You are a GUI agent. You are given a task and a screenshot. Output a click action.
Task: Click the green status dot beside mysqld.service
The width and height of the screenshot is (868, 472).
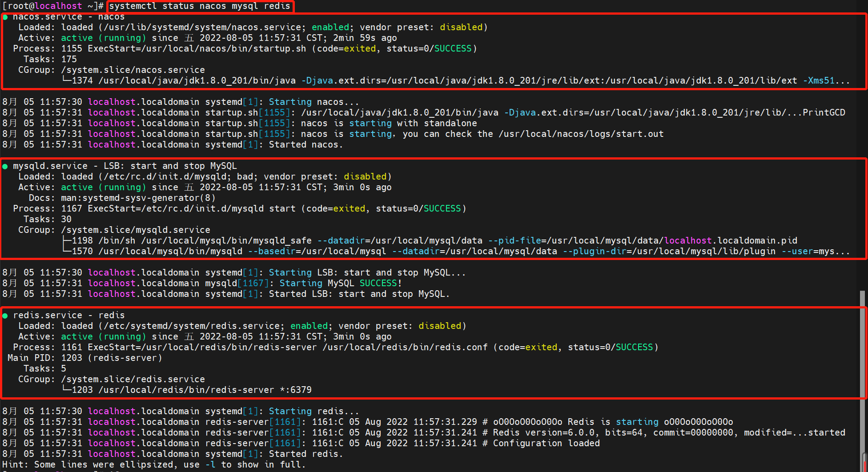[x=5, y=166]
